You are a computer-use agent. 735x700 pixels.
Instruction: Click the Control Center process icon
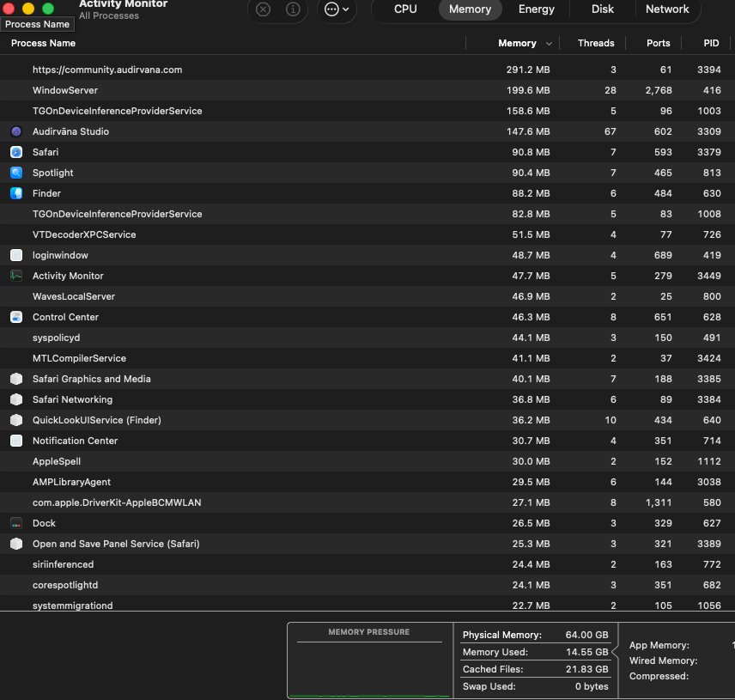(16, 317)
